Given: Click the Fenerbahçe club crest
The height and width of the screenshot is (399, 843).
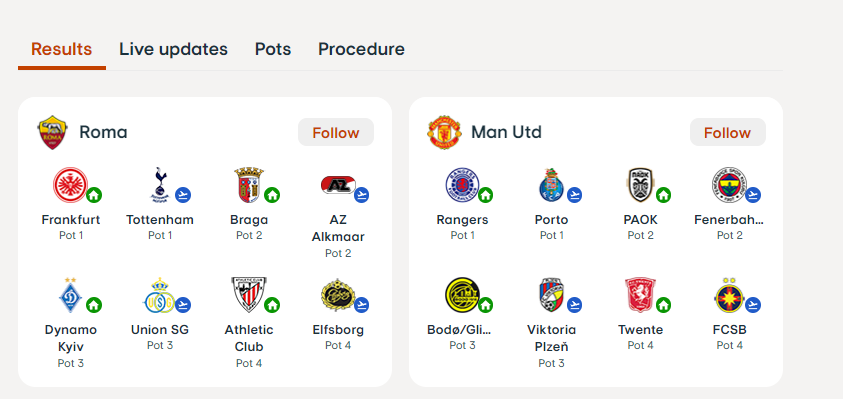Looking at the screenshot, I should tap(729, 185).
